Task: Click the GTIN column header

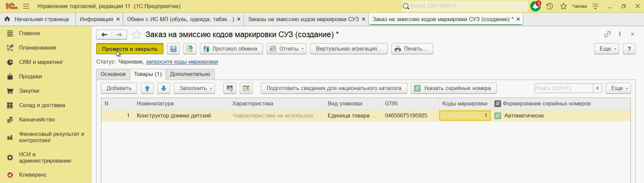Action: [410, 104]
